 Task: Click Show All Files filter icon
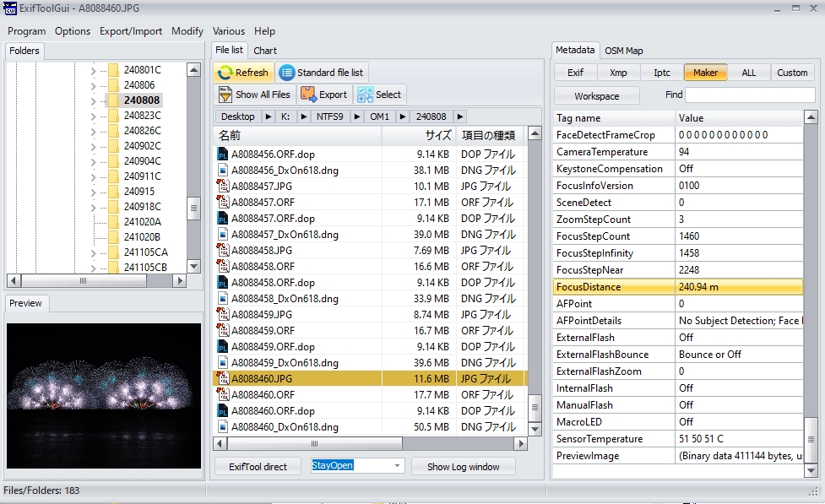225,95
